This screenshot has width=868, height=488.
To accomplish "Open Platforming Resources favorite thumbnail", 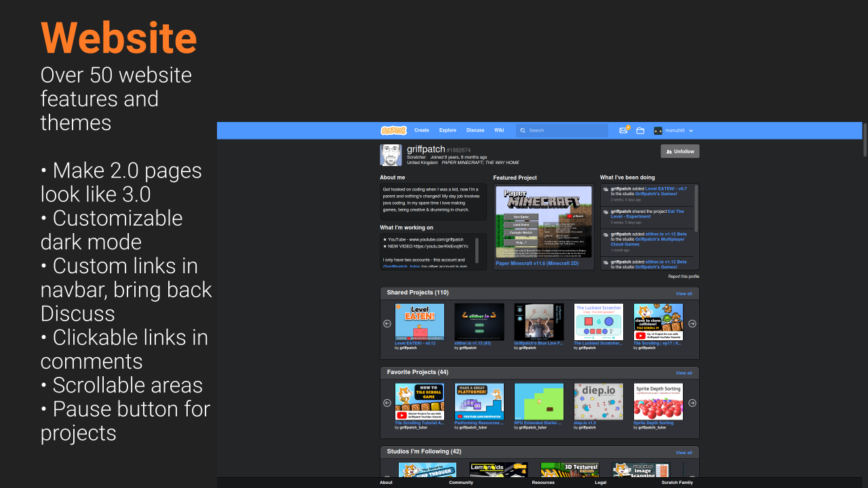I will point(479,401).
